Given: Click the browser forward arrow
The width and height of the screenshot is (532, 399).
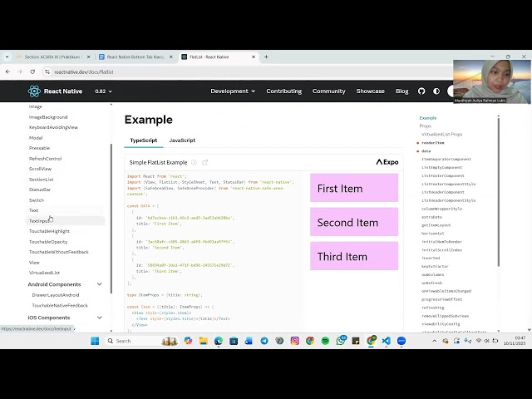Looking at the screenshot, I should (20, 72).
